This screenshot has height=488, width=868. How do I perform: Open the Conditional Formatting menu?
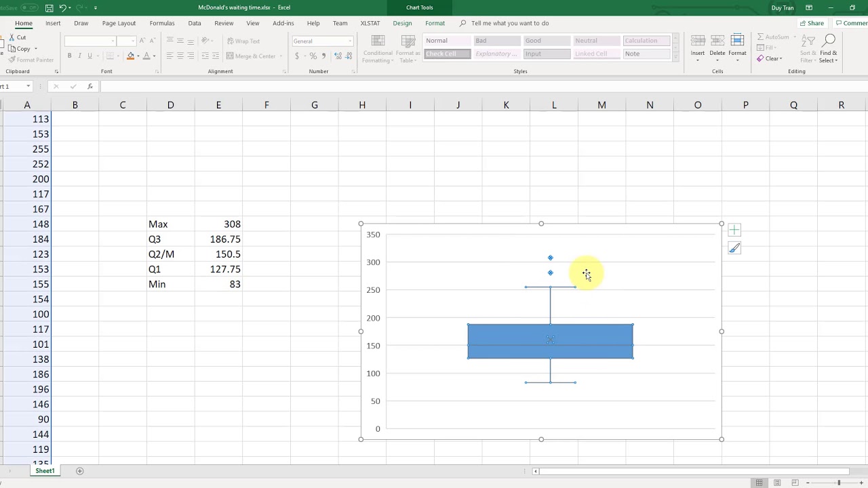[378, 49]
